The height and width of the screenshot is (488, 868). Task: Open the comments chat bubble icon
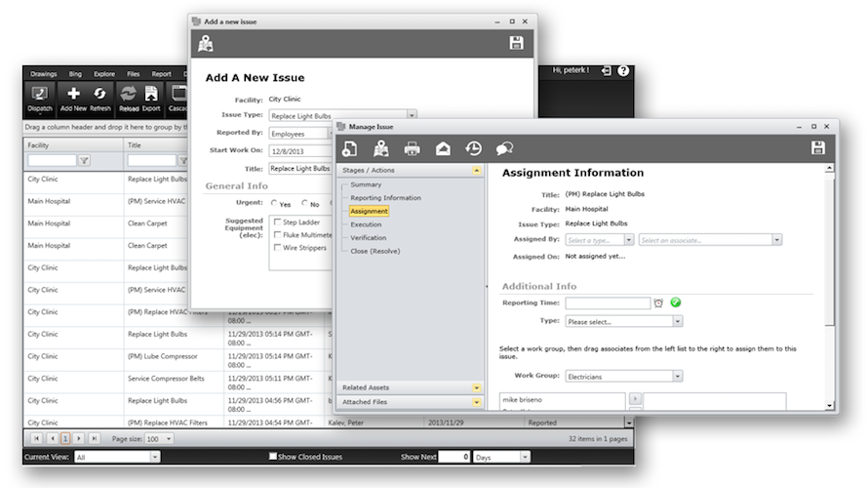pyautogui.click(x=504, y=148)
